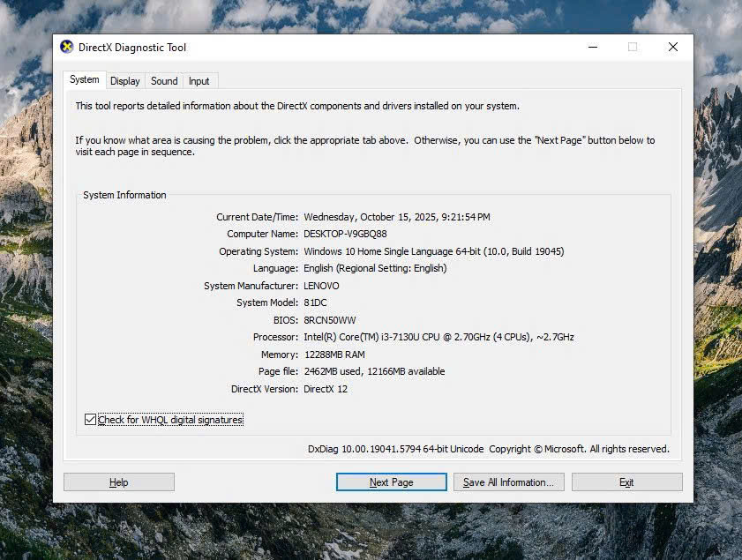Click the Next Page button
This screenshot has width=742, height=560.
click(391, 482)
